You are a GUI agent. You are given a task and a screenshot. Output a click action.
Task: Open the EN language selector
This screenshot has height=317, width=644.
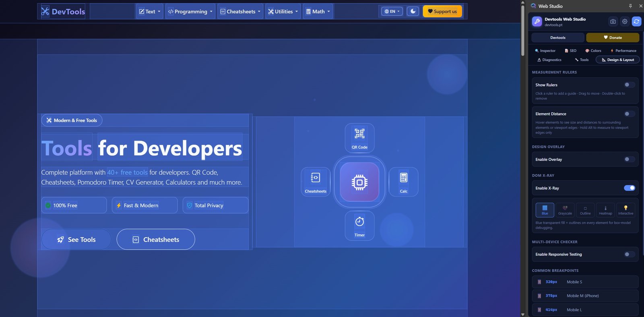coord(392,11)
